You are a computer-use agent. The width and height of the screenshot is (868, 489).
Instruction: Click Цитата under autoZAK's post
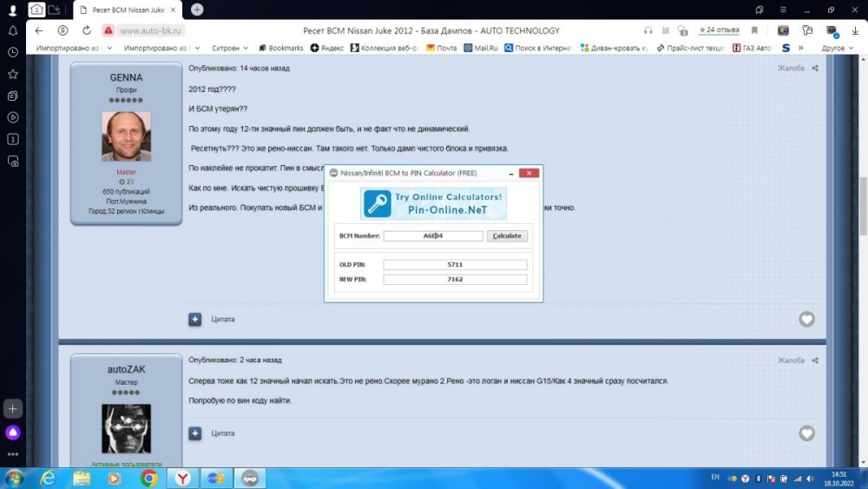pos(222,433)
